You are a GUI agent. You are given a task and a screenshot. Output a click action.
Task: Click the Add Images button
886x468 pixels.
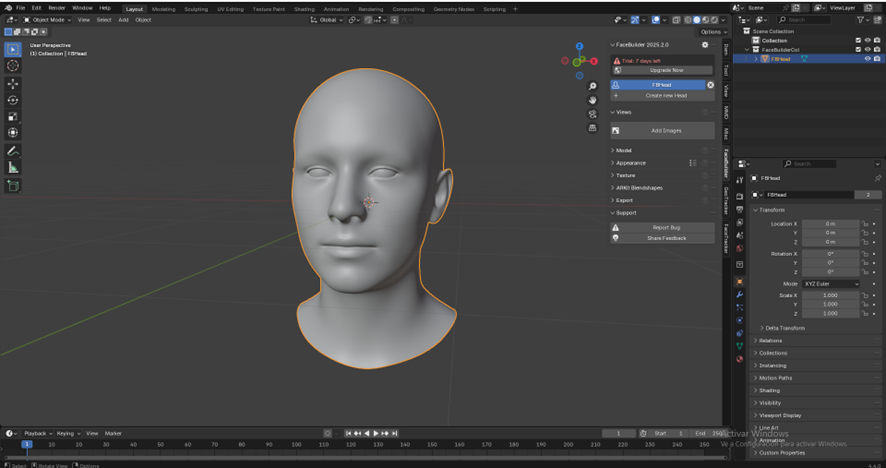click(x=665, y=131)
